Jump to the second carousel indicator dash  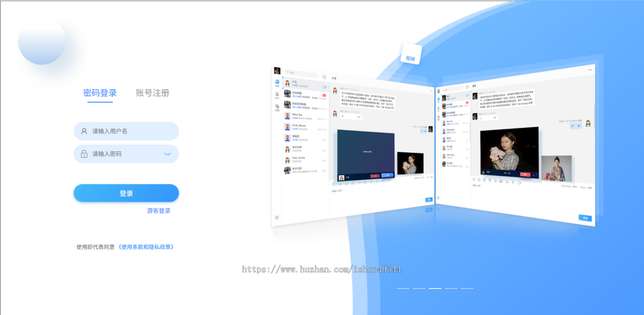coord(419,289)
